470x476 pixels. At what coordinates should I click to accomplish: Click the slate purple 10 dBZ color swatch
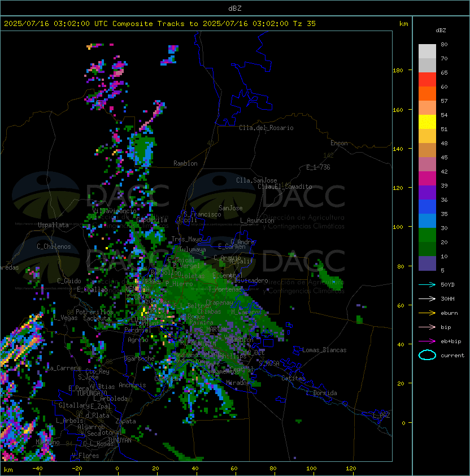click(427, 263)
